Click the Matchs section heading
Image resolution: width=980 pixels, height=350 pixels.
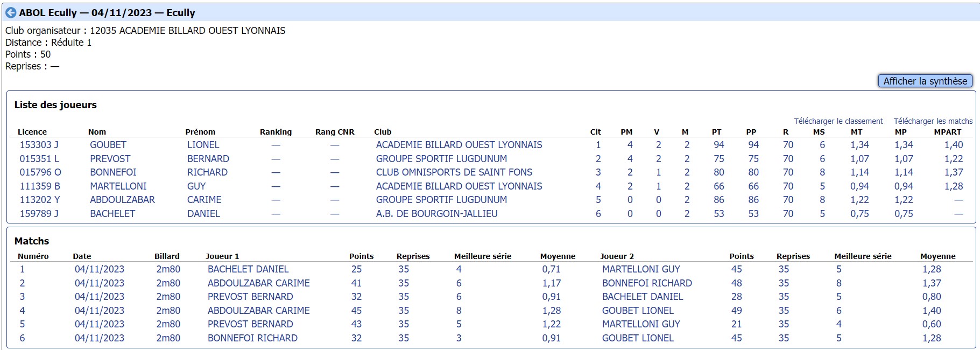coord(32,241)
